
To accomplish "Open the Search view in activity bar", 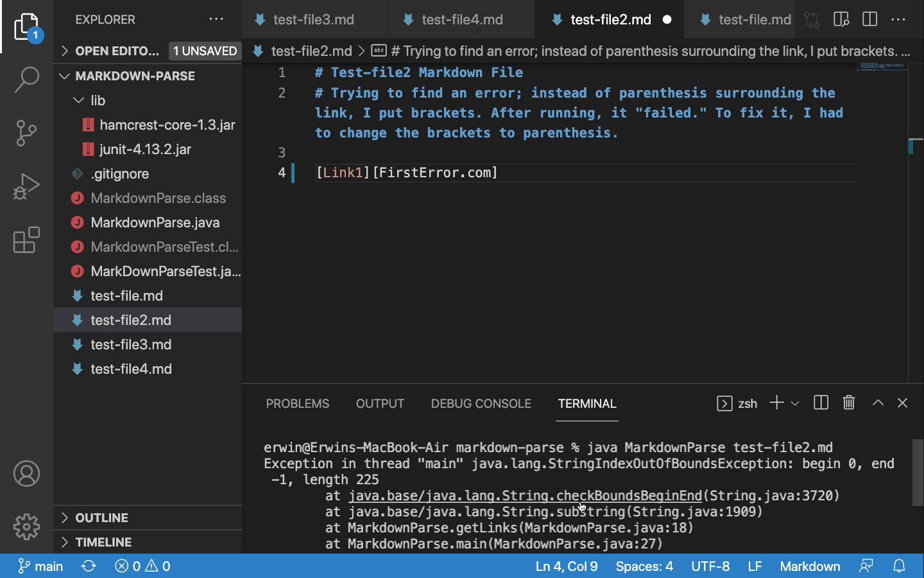I will 26,80.
